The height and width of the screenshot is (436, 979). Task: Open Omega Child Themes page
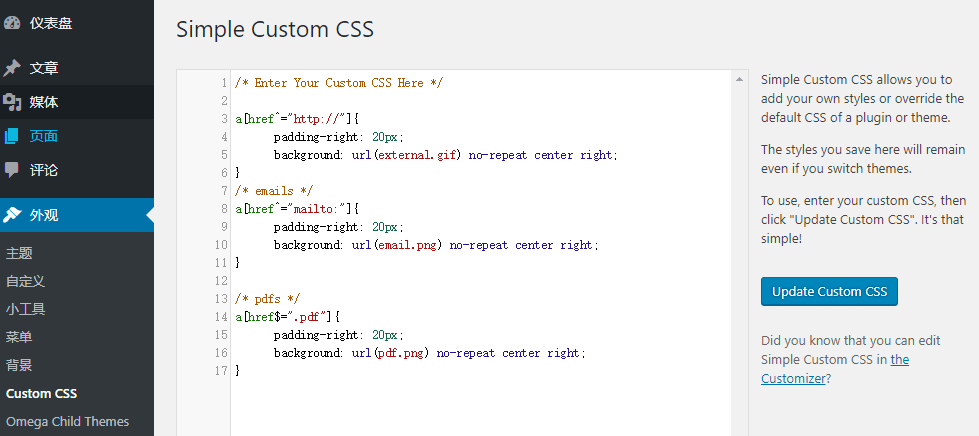click(x=67, y=421)
